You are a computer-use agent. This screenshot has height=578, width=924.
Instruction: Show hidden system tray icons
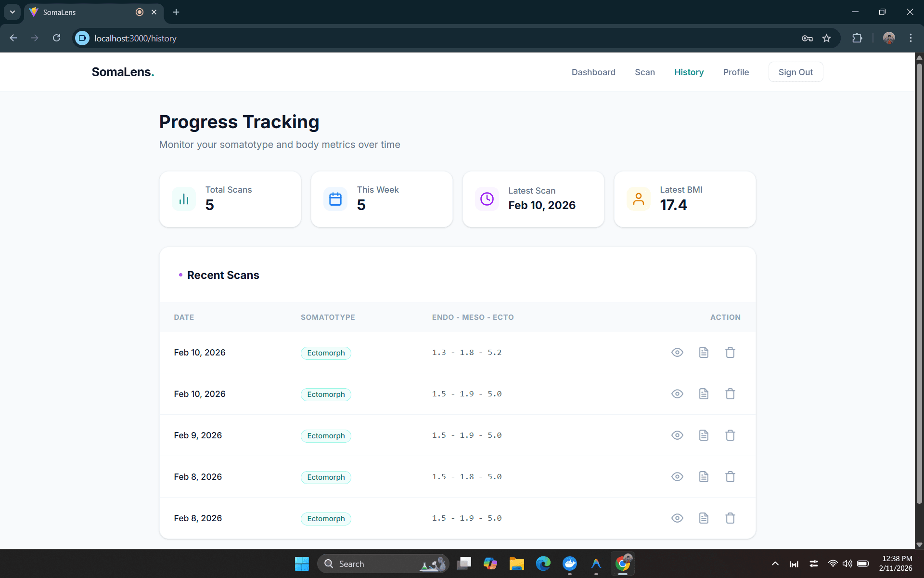[x=775, y=564]
